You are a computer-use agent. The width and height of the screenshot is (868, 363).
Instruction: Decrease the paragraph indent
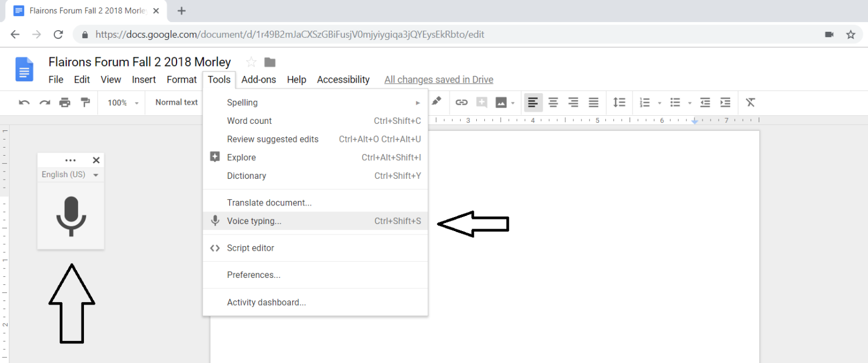[x=705, y=102]
